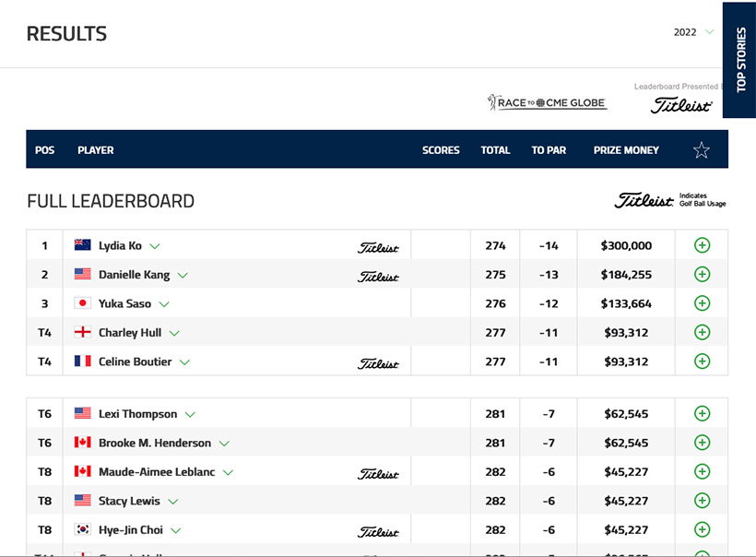Click the To Par column header
This screenshot has height=557, width=756.
coord(549,150)
